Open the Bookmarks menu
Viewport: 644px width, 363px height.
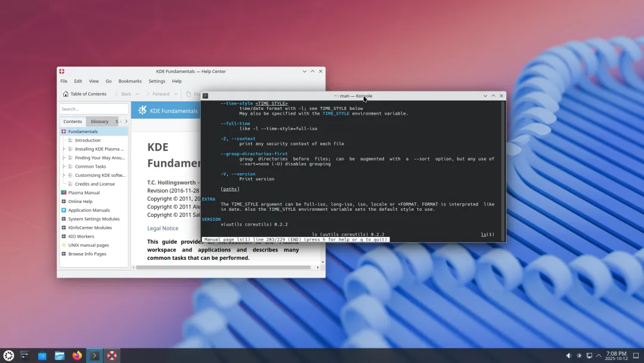click(130, 81)
